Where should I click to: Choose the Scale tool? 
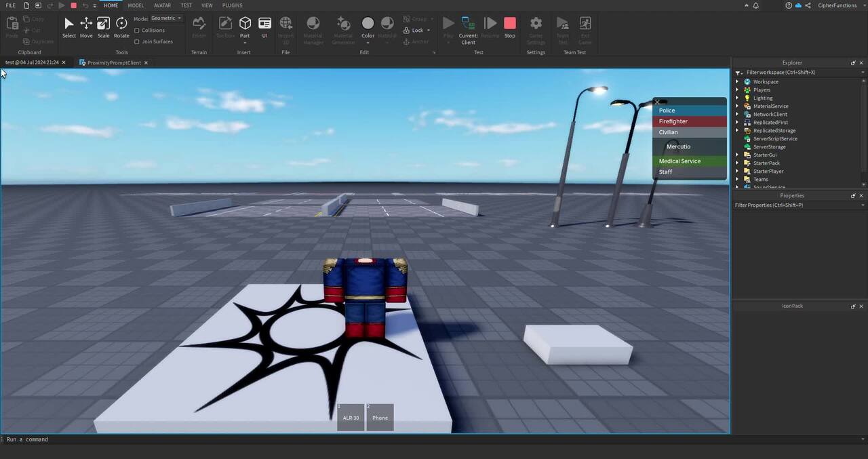pos(103,27)
